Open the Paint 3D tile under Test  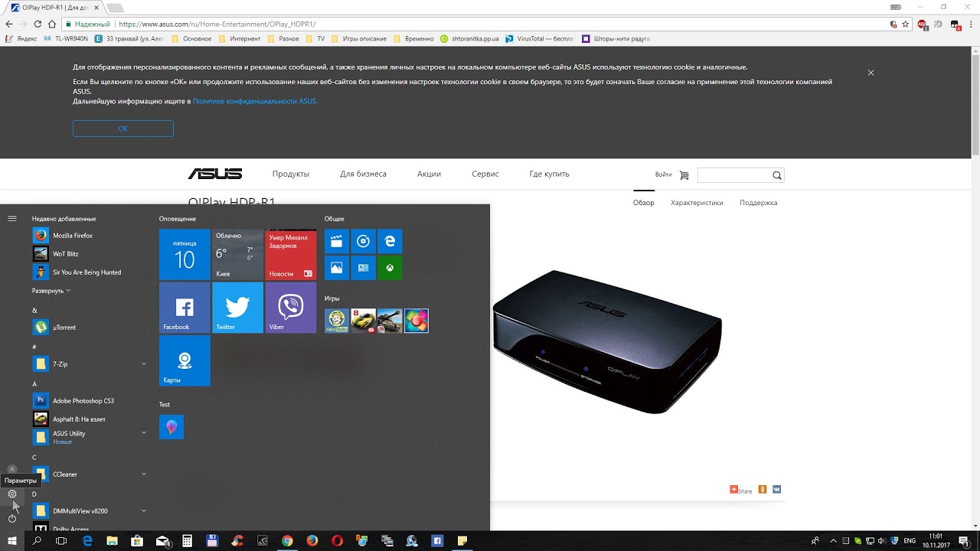[171, 427]
